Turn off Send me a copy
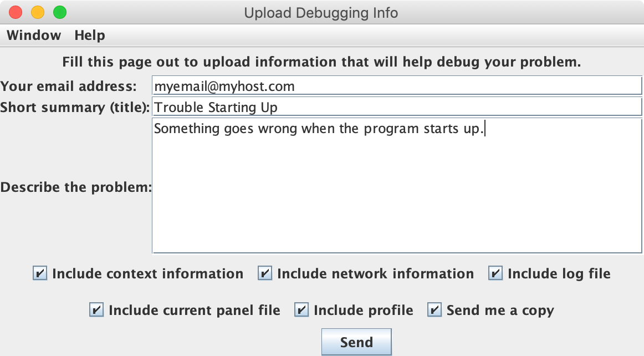This screenshot has height=356, width=644. point(435,310)
